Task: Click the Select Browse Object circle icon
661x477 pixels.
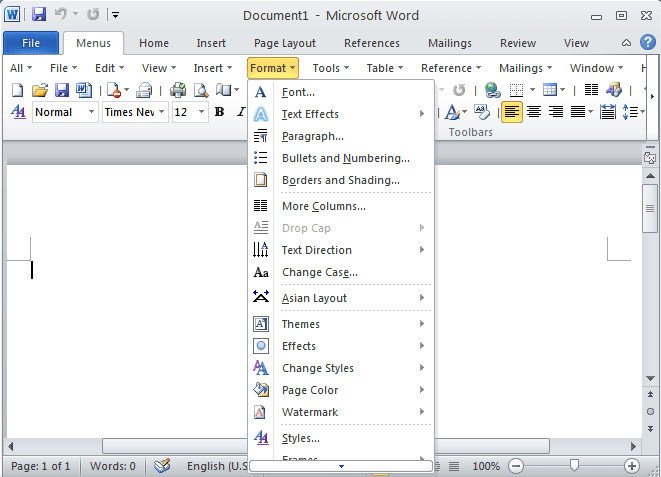Action: [650, 411]
